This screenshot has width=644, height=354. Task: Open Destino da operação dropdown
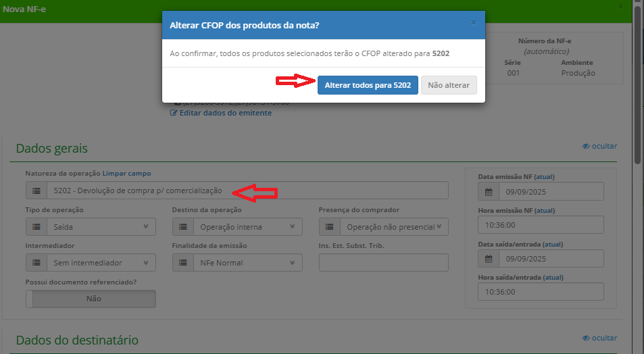click(248, 227)
